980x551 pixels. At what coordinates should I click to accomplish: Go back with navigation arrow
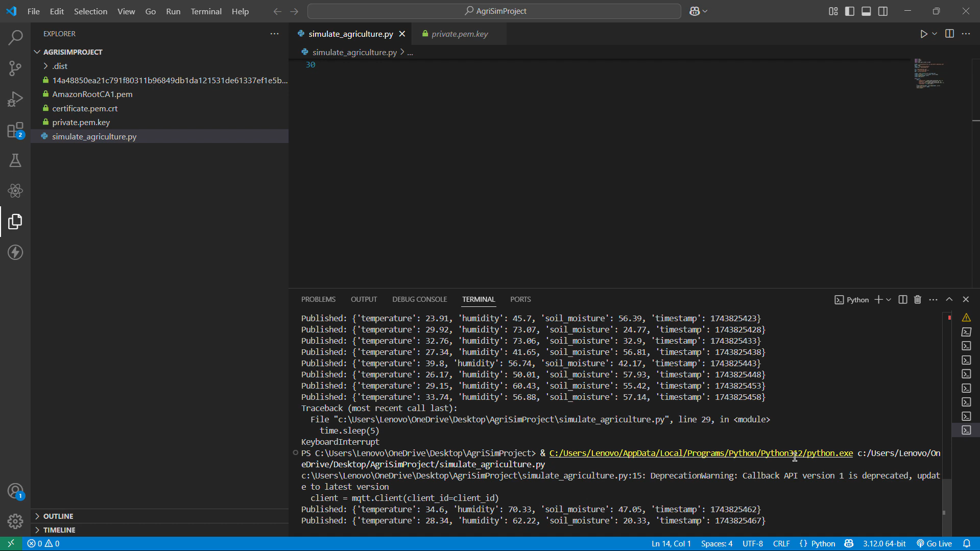(277, 11)
